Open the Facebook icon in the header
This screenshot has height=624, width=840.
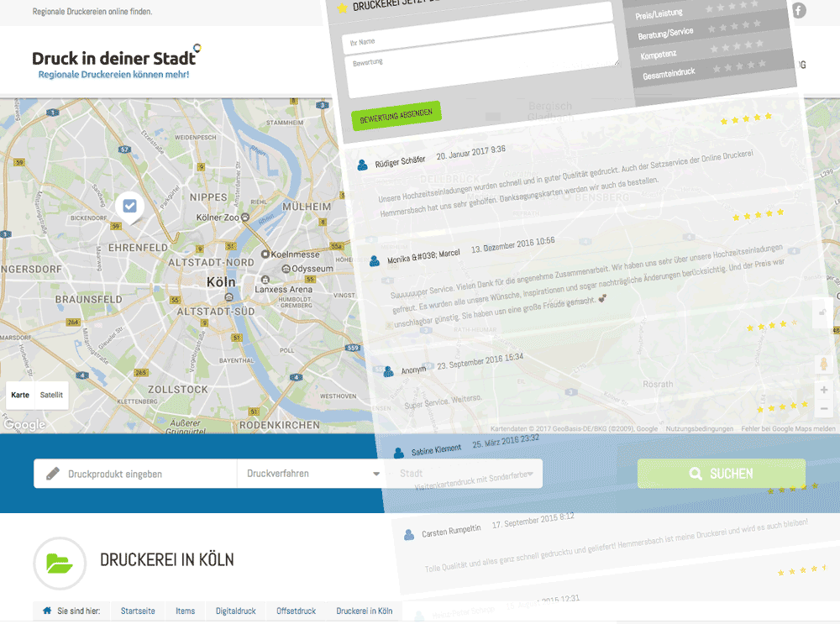coord(798,10)
